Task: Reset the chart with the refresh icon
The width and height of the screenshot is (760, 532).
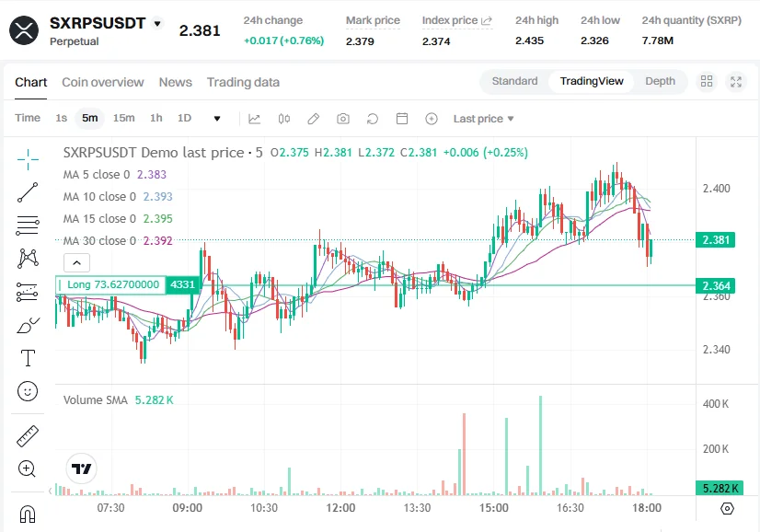Action: pyautogui.click(x=373, y=119)
